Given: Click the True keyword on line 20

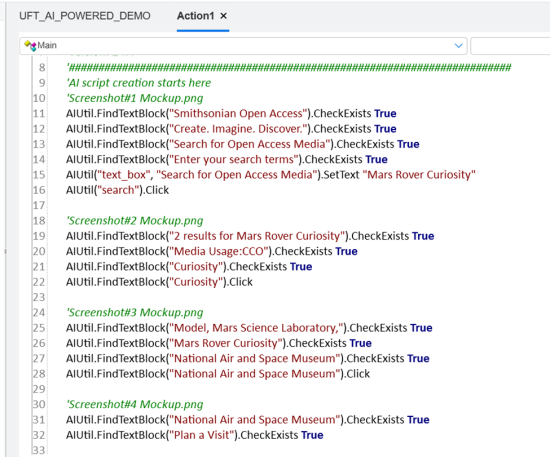Looking at the screenshot, I should point(346,251).
